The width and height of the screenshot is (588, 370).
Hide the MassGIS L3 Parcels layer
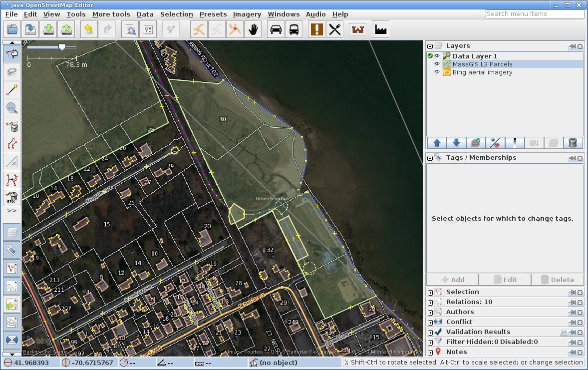point(437,64)
